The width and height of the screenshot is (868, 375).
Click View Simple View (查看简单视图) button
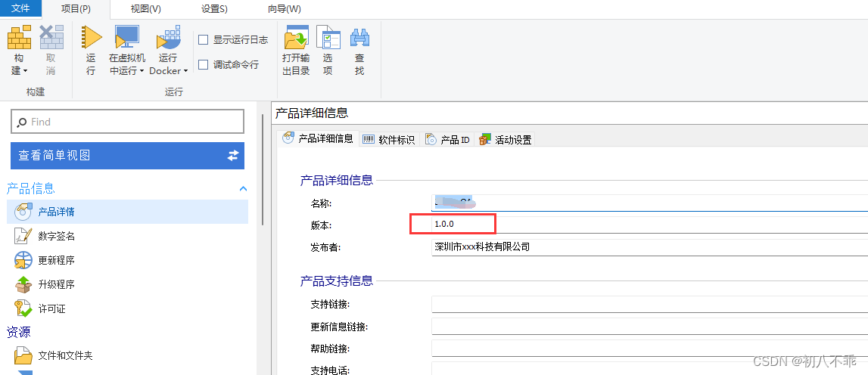(127, 156)
